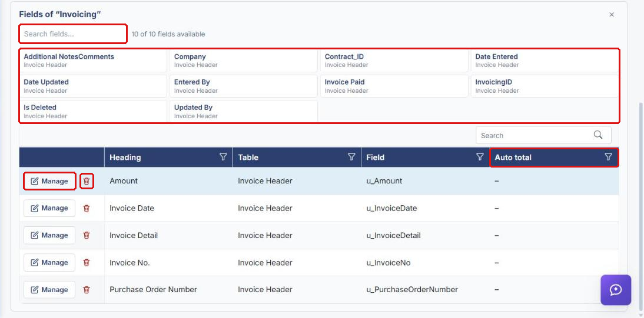Viewport: 644px width, 318px height.
Task: Focus the grid Search box
Action: tap(543, 135)
